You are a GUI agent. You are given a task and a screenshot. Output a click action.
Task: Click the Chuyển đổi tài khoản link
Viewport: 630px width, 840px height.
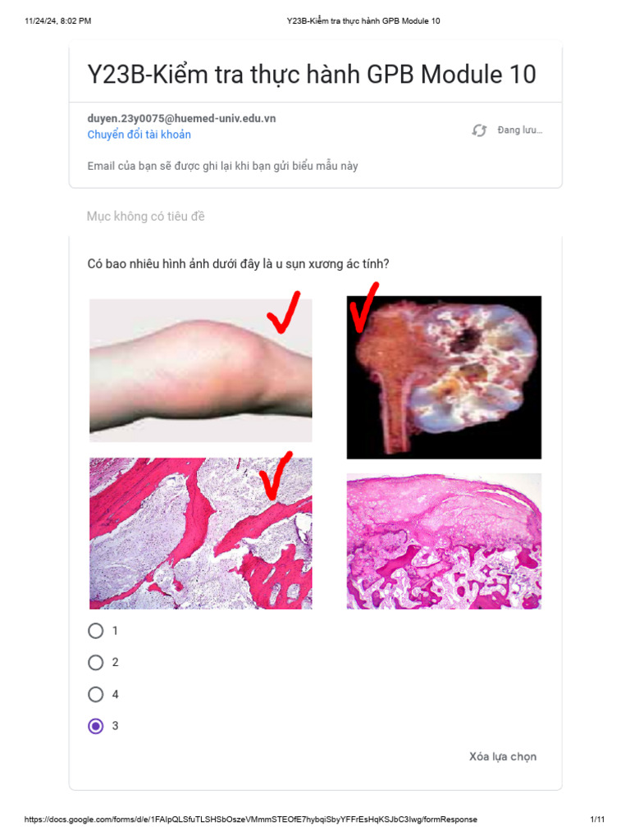point(139,135)
